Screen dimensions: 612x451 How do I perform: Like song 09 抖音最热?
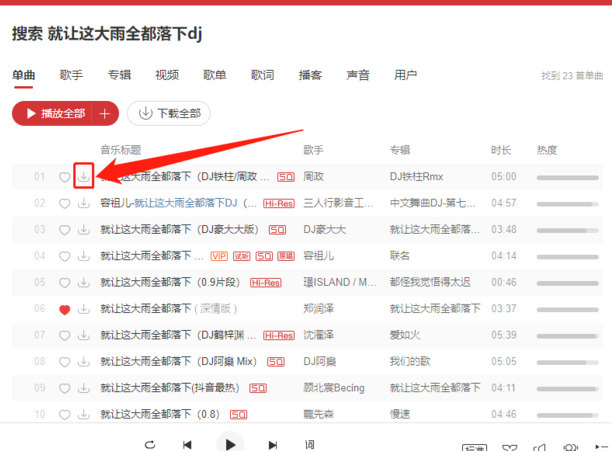click(x=64, y=389)
